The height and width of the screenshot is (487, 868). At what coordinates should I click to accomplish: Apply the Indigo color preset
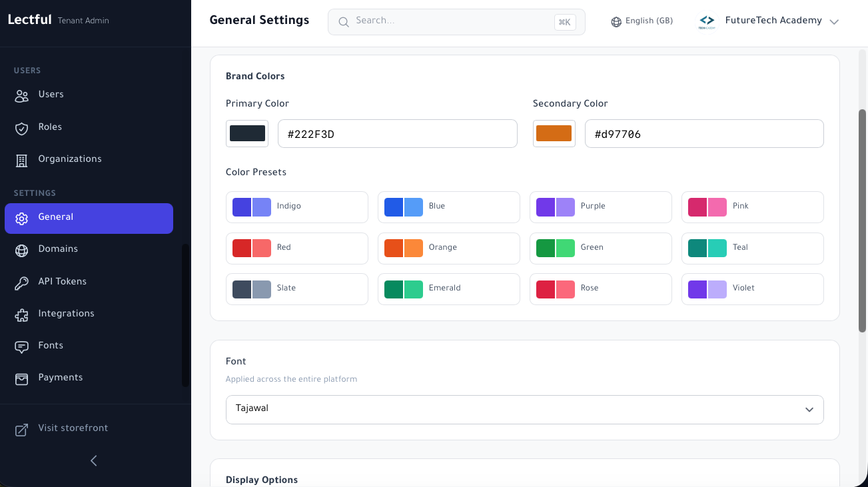tap(297, 207)
